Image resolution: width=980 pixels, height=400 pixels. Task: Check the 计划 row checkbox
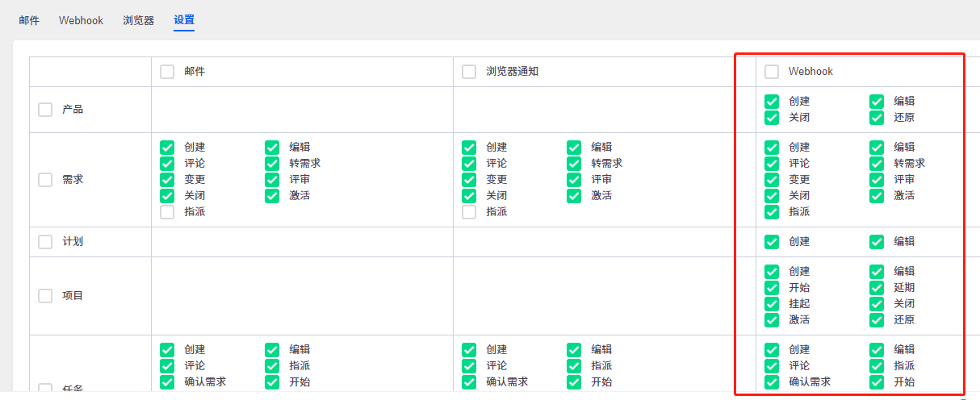pos(45,242)
